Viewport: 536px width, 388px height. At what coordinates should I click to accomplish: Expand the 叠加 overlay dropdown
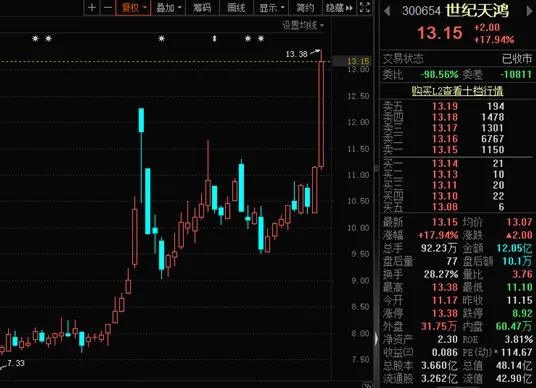(x=168, y=8)
